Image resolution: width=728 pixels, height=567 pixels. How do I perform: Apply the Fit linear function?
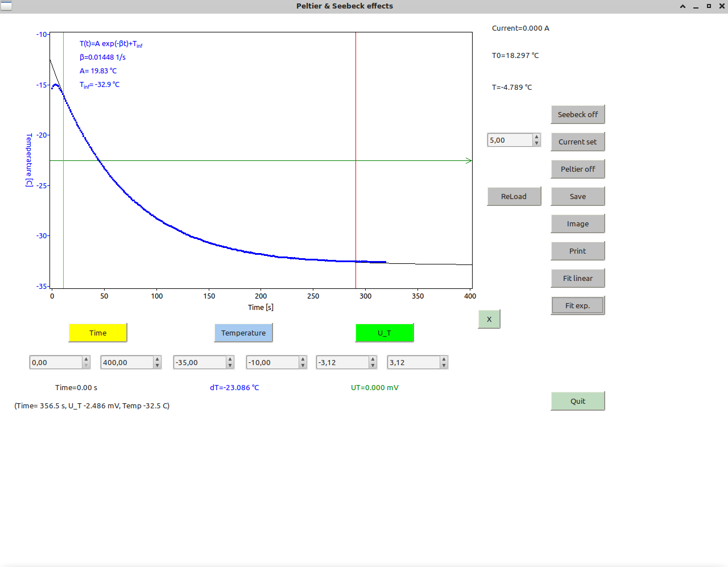(x=578, y=278)
